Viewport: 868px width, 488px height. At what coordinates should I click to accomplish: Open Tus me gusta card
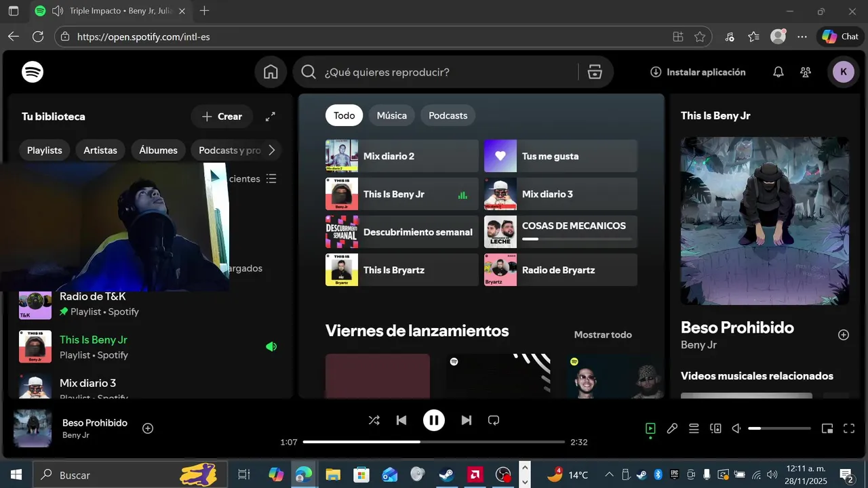tap(561, 156)
